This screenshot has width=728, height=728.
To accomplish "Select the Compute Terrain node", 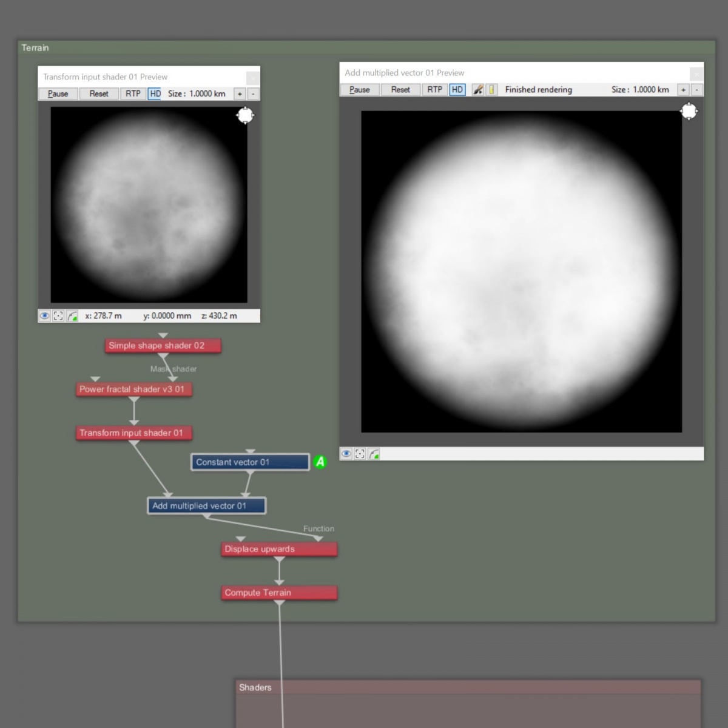I will 278,593.
